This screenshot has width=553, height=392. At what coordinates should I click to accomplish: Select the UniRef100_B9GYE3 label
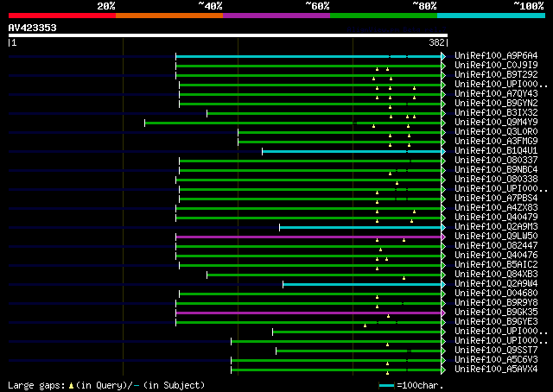(496, 322)
